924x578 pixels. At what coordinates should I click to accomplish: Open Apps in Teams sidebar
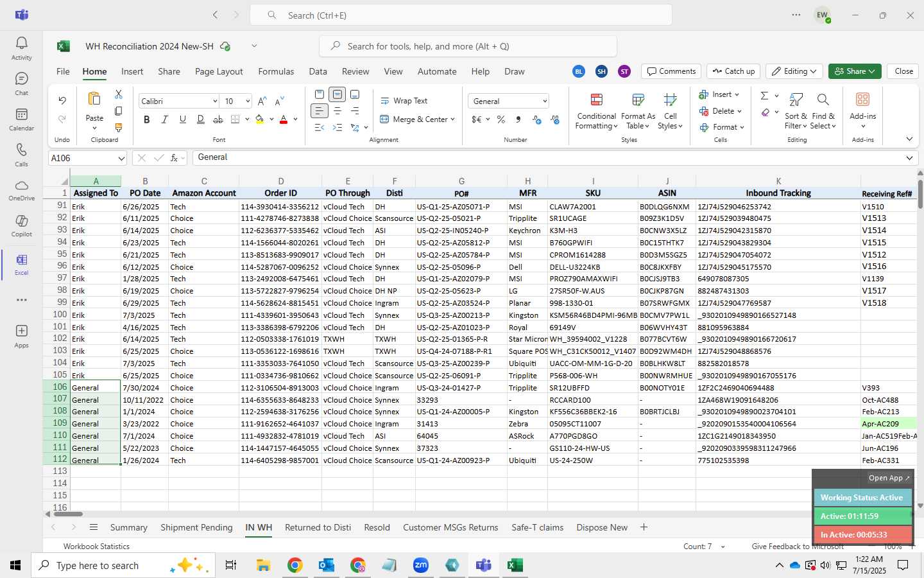[x=21, y=336]
